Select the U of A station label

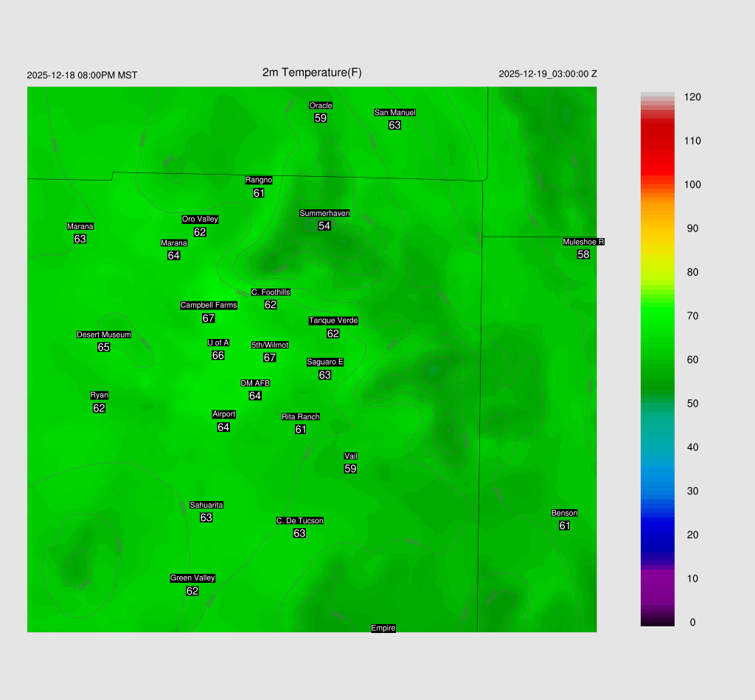pos(218,343)
